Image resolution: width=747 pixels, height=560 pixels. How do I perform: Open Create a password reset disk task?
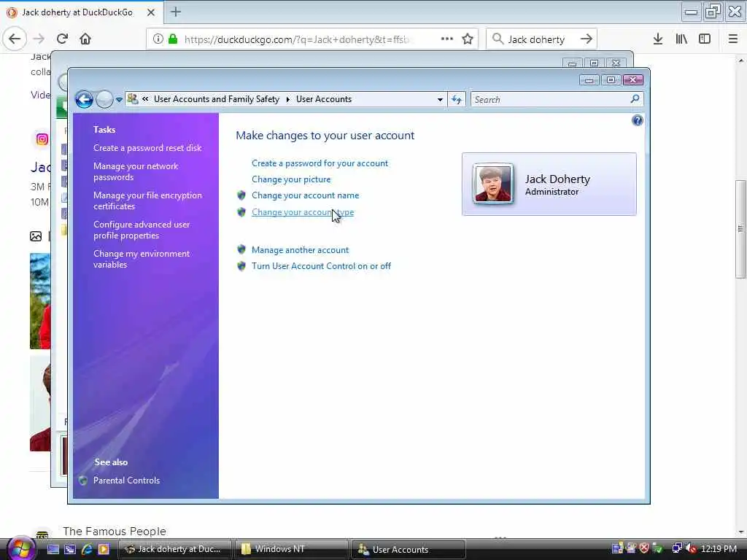point(147,148)
